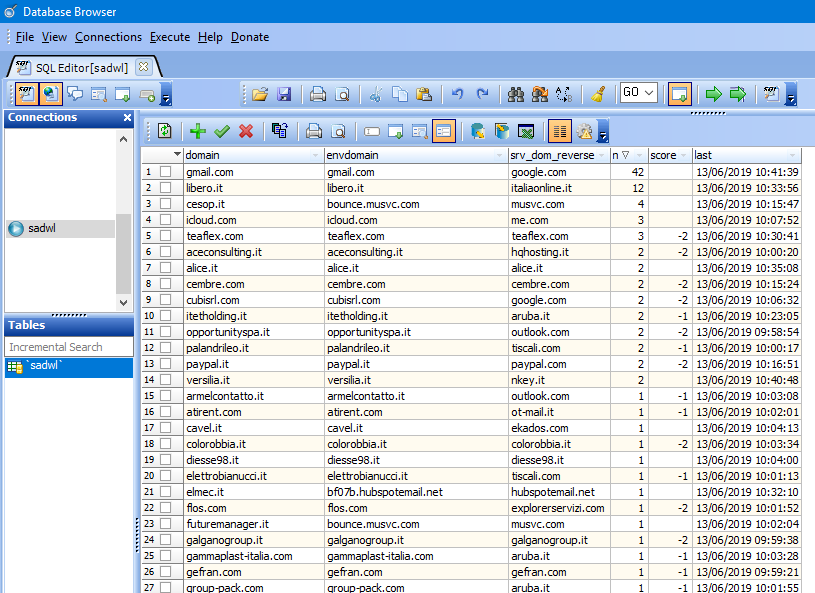This screenshot has width=815, height=593.
Task: Check the box for gmail.com row
Action: pos(165,172)
